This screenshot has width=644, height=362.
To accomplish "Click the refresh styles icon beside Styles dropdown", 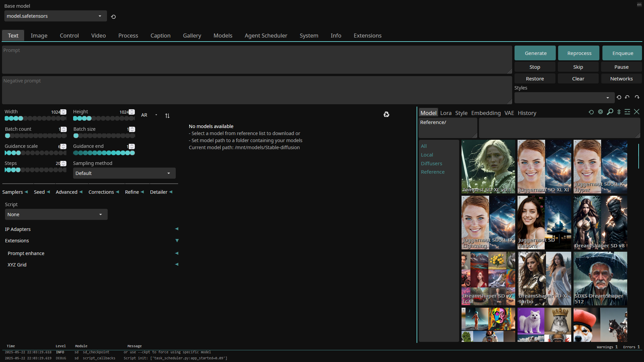I will pos(619,97).
